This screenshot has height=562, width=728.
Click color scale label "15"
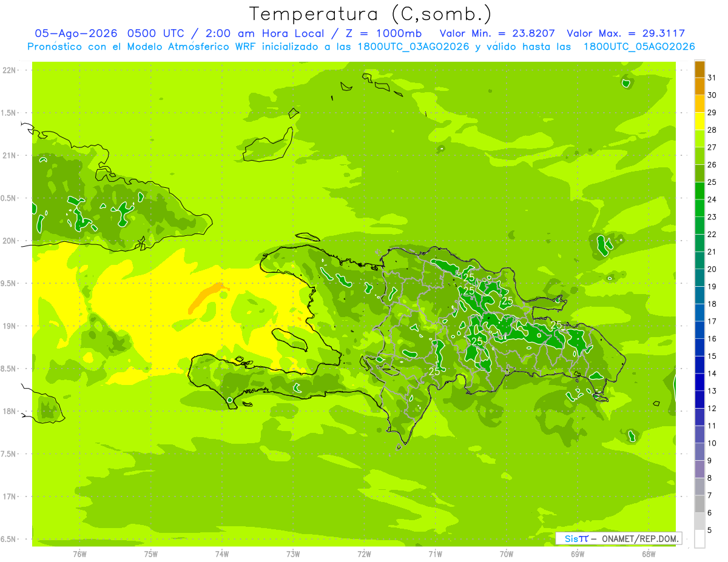712,356
